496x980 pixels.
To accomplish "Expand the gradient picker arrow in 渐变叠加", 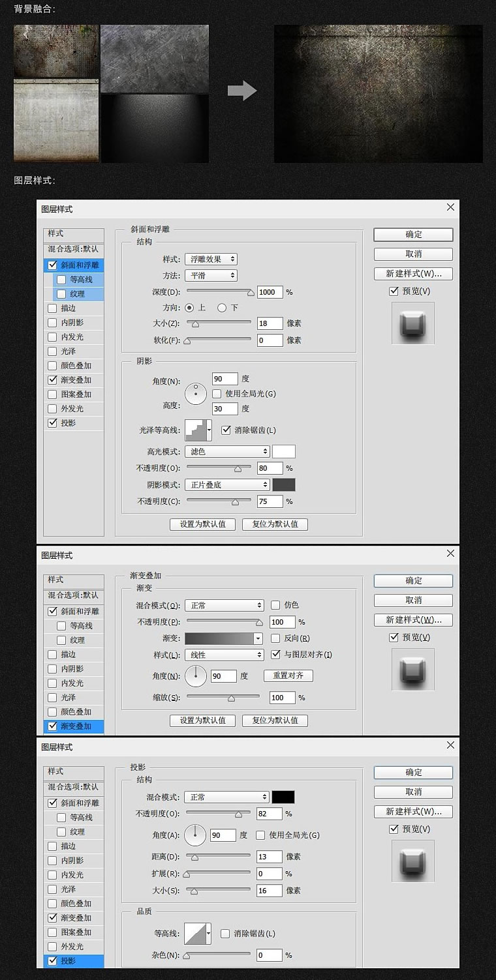I will tap(258, 638).
